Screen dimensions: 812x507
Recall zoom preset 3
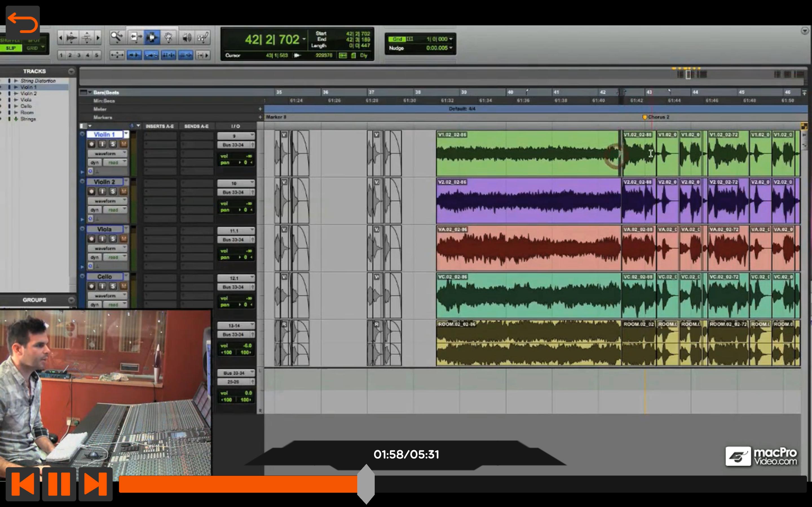[79, 55]
